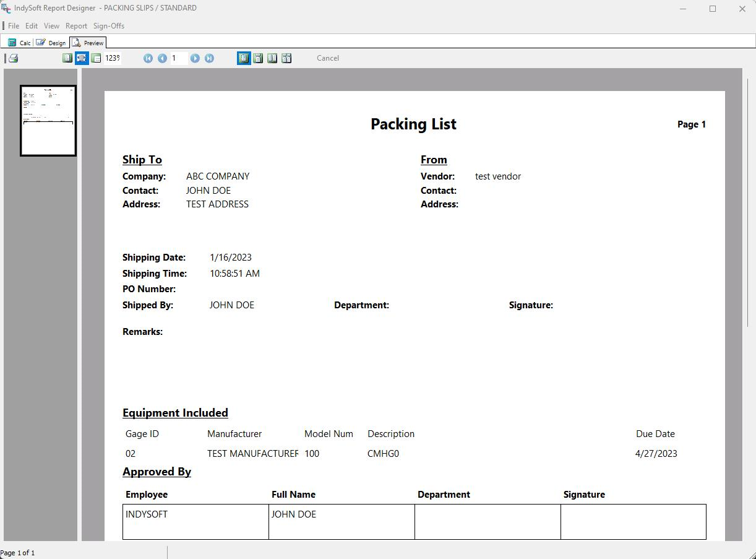Image resolution: width=756 pixels, height=559 pixels.
Task: Click the Cancel button
Action: point(327,58)
